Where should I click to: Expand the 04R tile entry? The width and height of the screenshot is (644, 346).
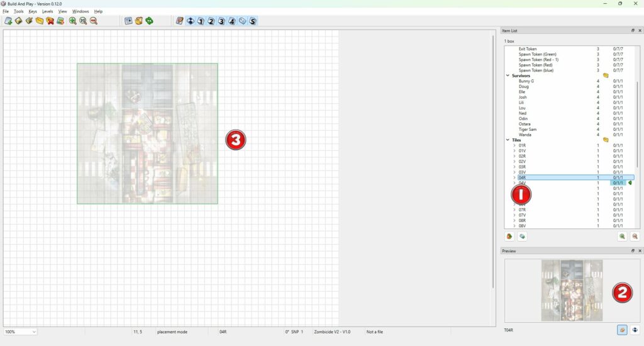[514, 177]
